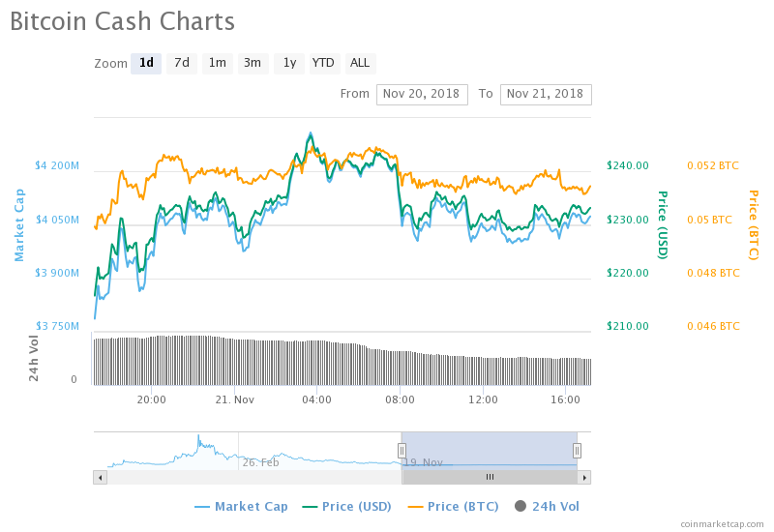Pick the 1y zoom button
Viewport: 774px width, 532px height.
point(289,63)
